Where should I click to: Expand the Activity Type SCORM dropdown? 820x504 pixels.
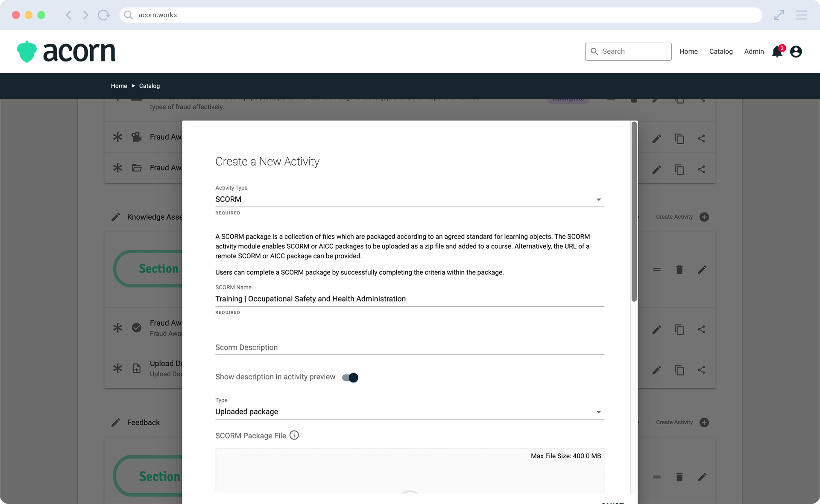point(409,199)
